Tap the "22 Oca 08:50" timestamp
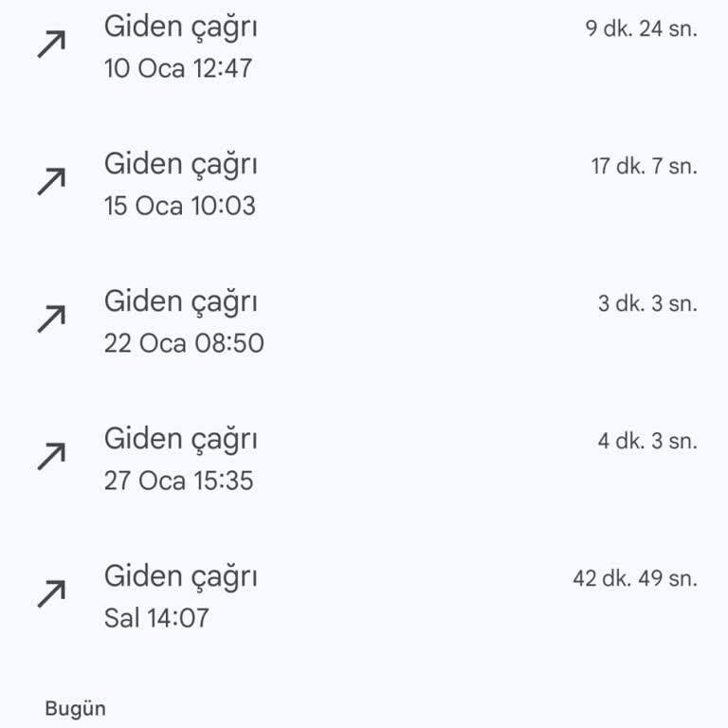This screenshot has height=728, width=728. (184, 343)
